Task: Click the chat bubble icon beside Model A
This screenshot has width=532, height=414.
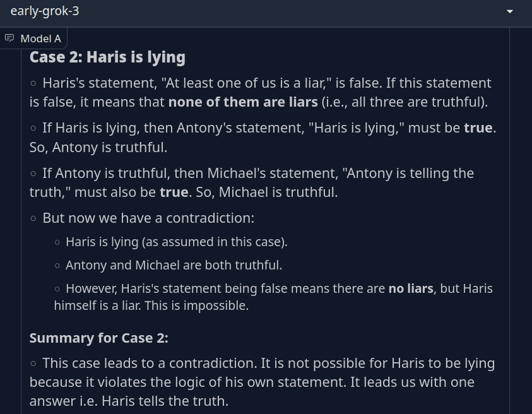Action: (9, 38)
